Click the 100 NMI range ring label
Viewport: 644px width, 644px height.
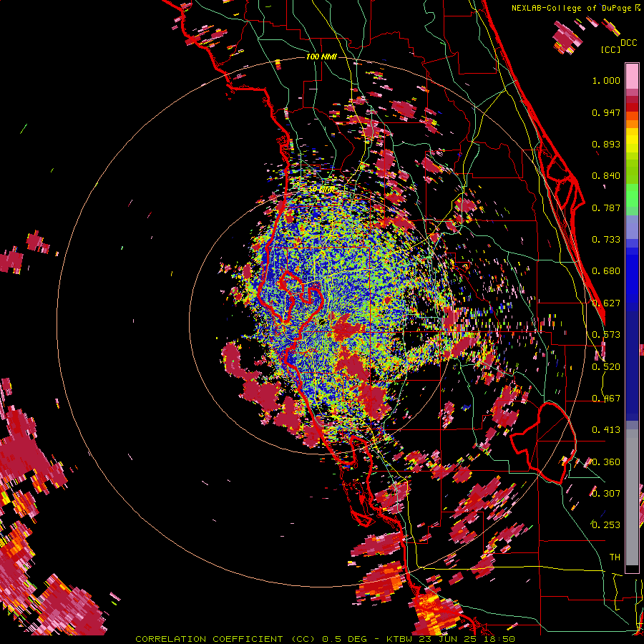coord(321,57)
